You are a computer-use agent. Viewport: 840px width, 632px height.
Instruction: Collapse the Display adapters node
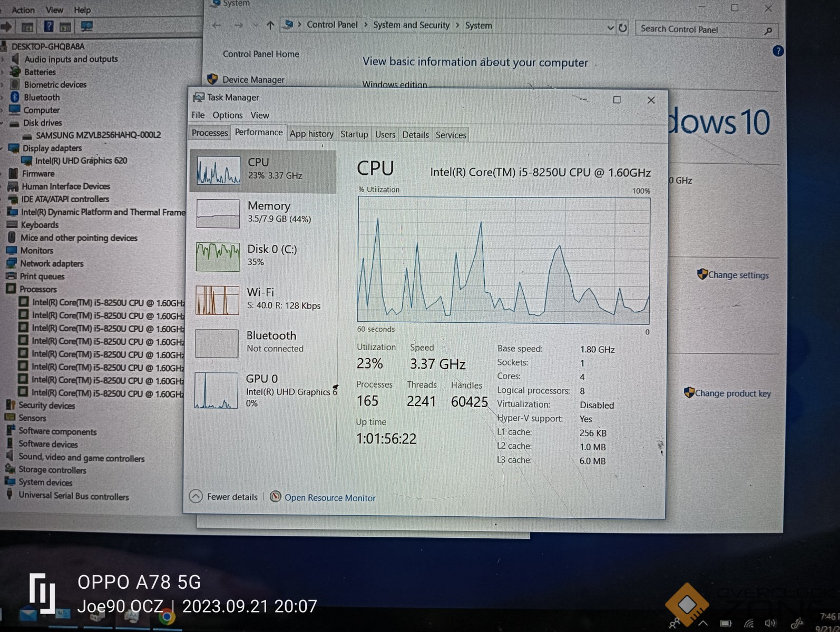tap(3, 149)
